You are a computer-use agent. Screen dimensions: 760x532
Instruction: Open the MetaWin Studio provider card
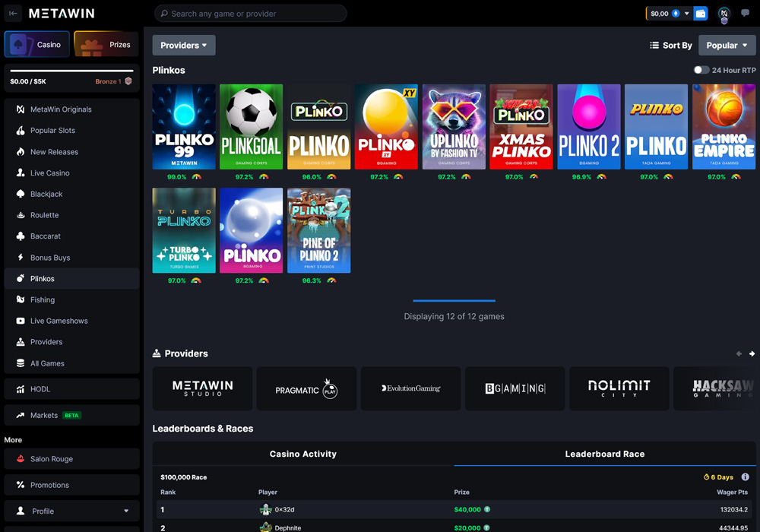[202, 388]
